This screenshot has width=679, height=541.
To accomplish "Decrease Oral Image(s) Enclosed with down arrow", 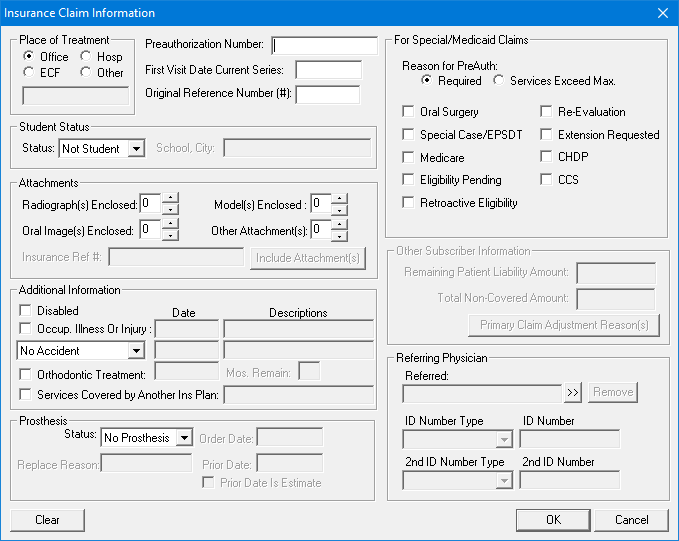I will (x=171, y=236).
